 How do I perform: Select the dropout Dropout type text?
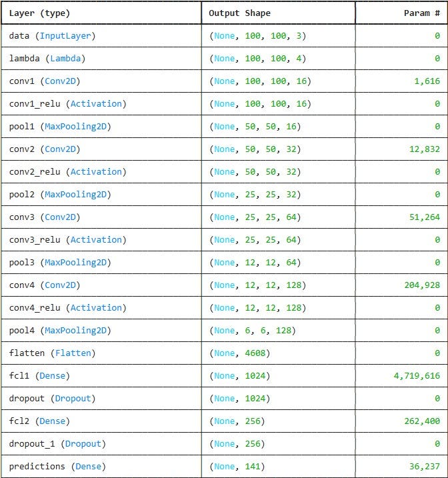pos(73,399)
